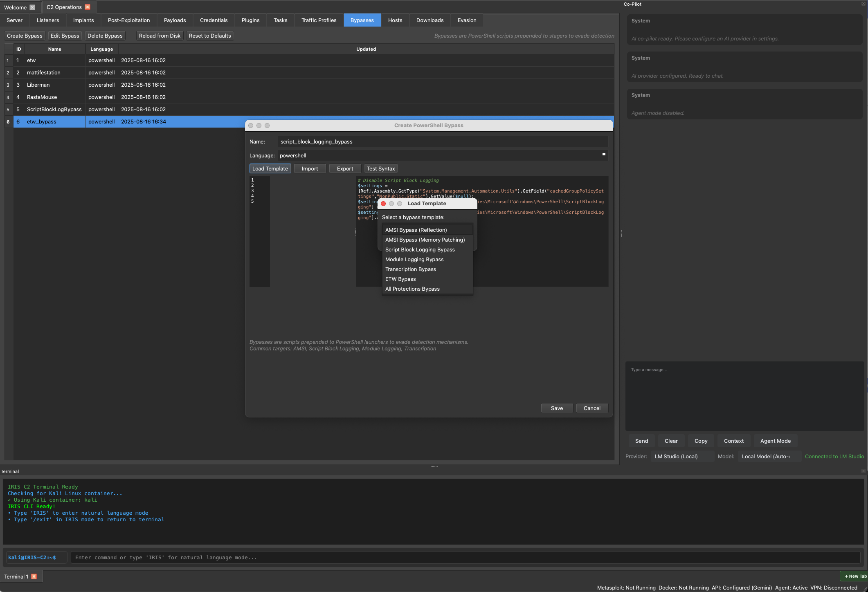Send the Co-Pilot message
This screenshot has width=868, height=592.
point(641,441)
